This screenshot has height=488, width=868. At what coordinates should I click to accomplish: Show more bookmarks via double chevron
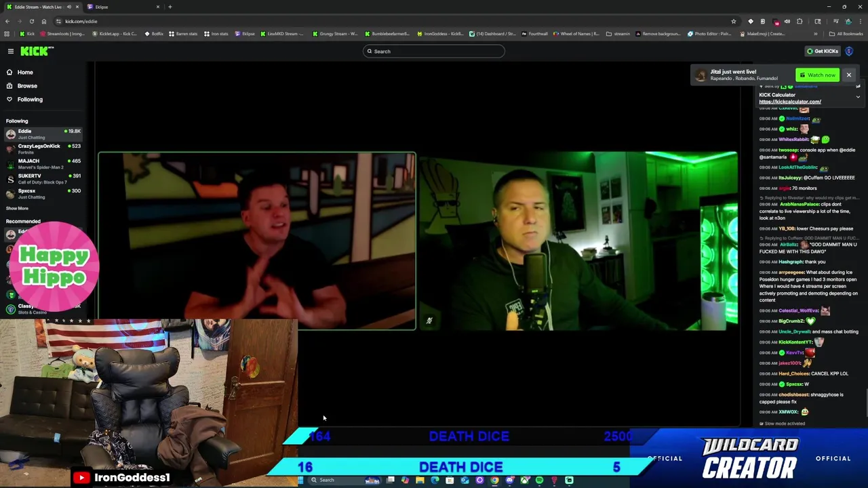(816, 34)
